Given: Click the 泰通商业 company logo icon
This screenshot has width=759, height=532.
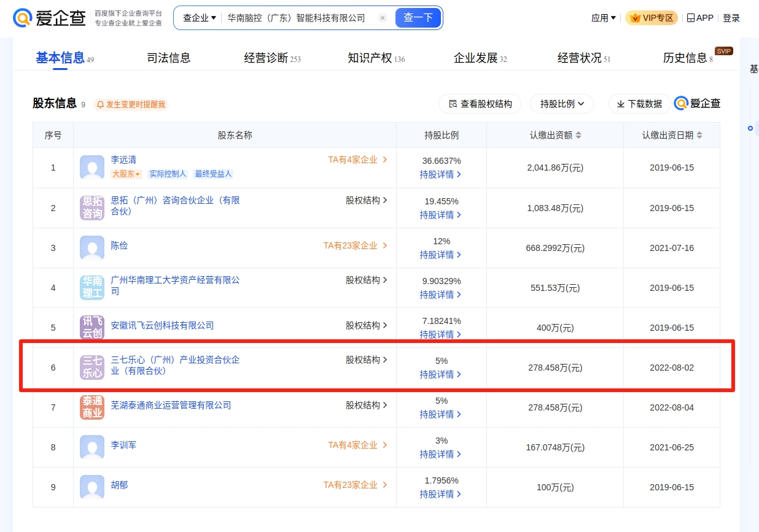Looking at the screenshot, I should point(92,407).
